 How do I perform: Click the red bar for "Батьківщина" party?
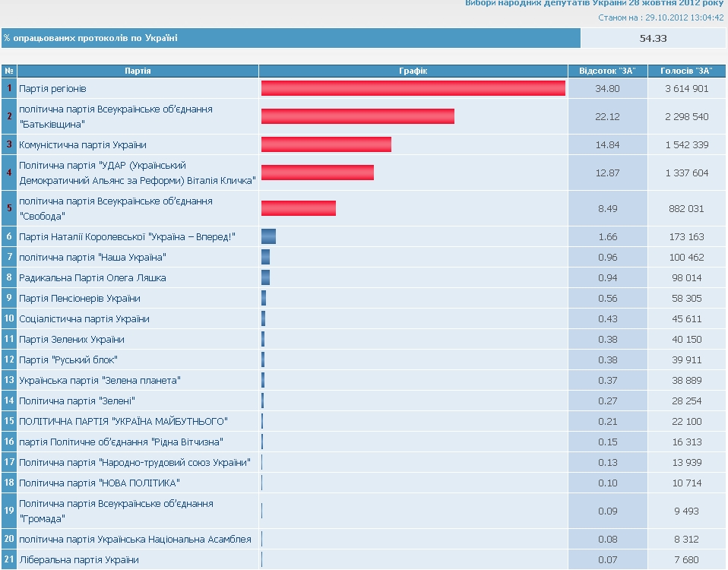[x=357, y=116]
